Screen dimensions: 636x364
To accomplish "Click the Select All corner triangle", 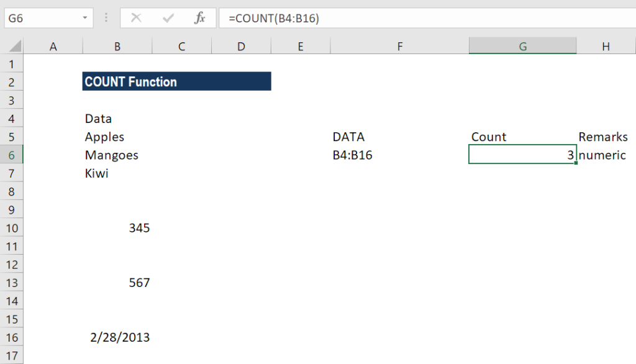I will click(x=15, y=45).
